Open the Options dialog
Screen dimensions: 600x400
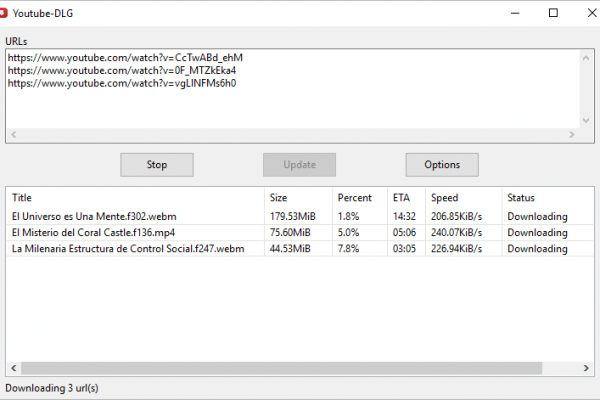[x=442, y=165]
